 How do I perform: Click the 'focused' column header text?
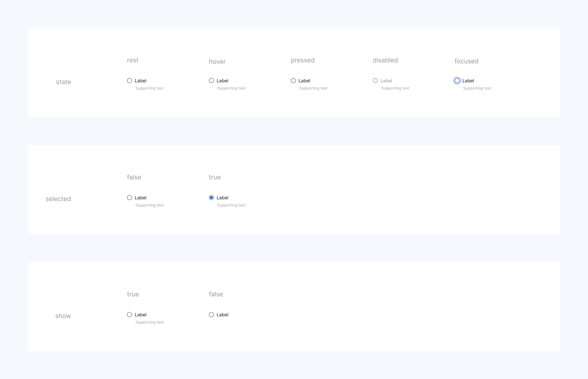[466, 61]
